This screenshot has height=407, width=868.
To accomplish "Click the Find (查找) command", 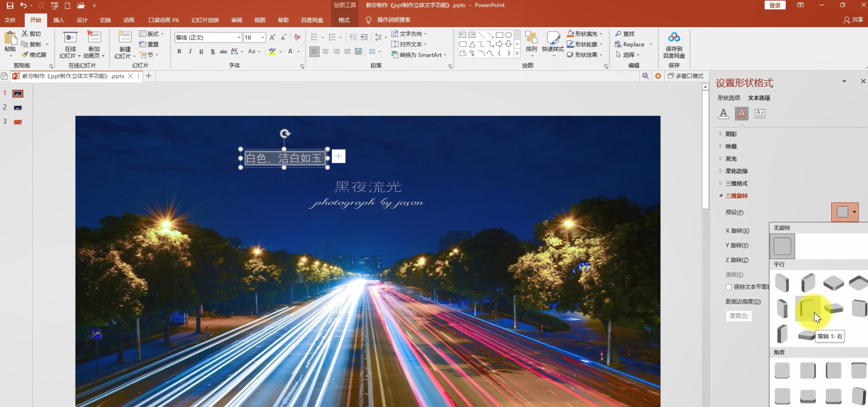I will tap(625, 34).
